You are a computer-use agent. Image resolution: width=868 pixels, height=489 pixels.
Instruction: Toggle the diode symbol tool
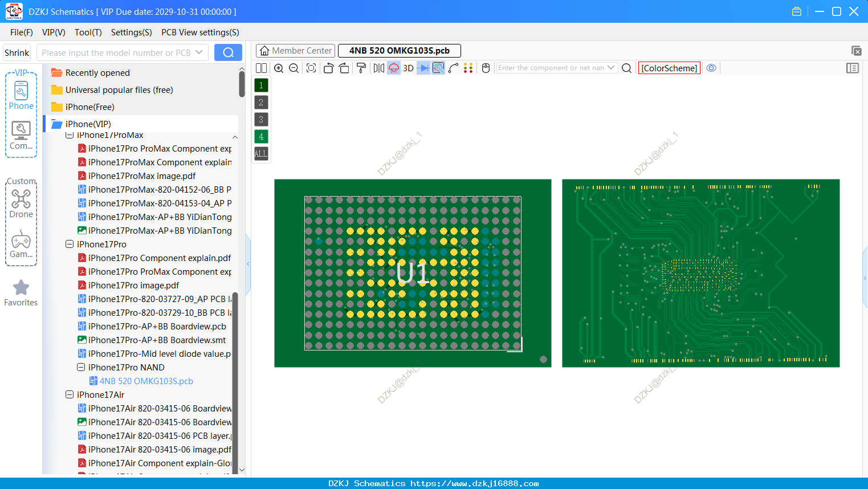(423, 68)
